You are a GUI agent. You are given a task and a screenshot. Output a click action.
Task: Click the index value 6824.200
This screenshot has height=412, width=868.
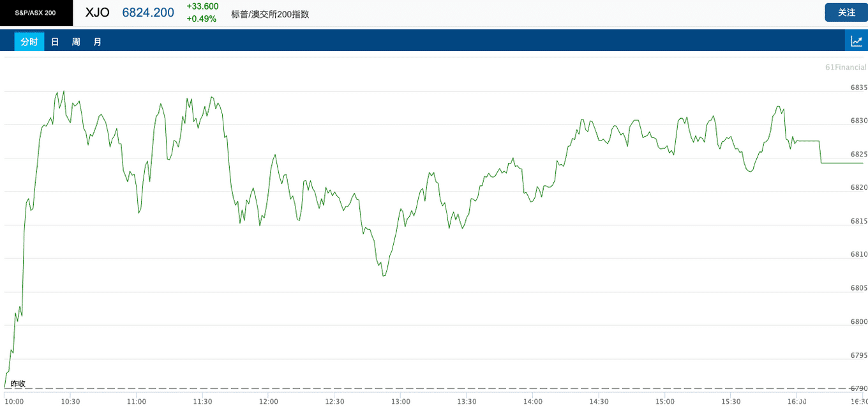pos(148,13)
